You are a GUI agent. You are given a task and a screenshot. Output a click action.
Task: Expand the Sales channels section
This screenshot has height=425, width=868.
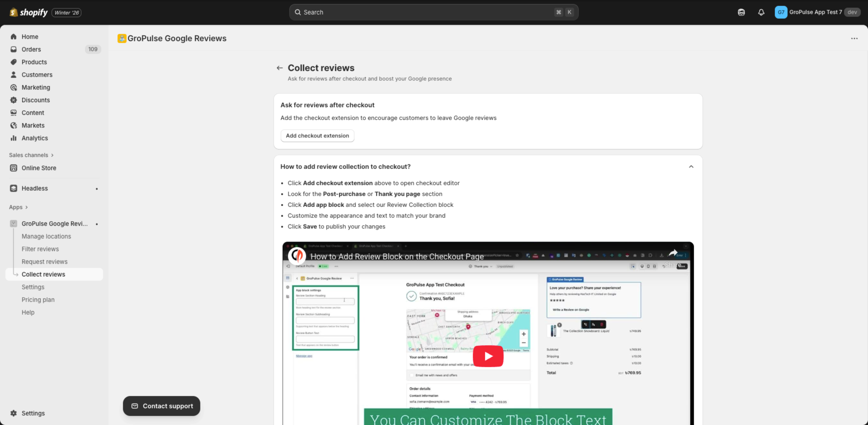pos(32,155)
